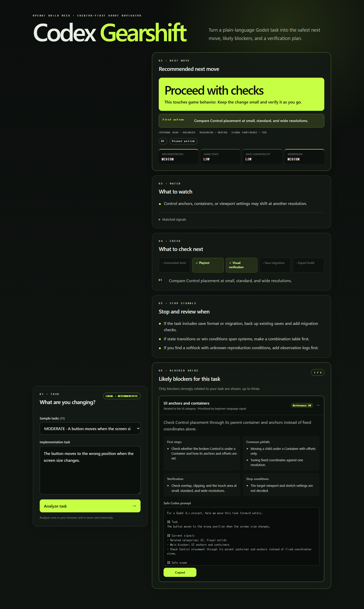Click the 1 / 3 blocker counter badge
The width and height of the screenshot is (364, 609).
pyautogui.click(x=318, y=372)
